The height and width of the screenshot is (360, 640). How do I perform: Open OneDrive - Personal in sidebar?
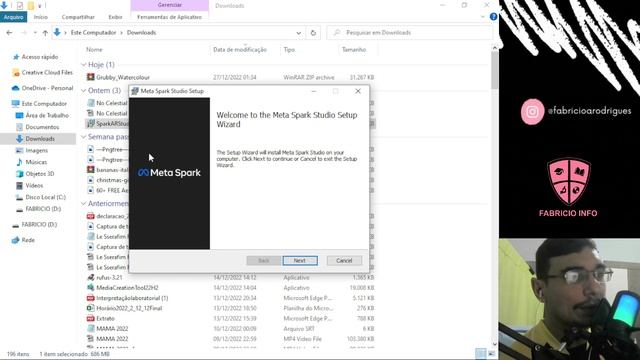coord(47,88)
